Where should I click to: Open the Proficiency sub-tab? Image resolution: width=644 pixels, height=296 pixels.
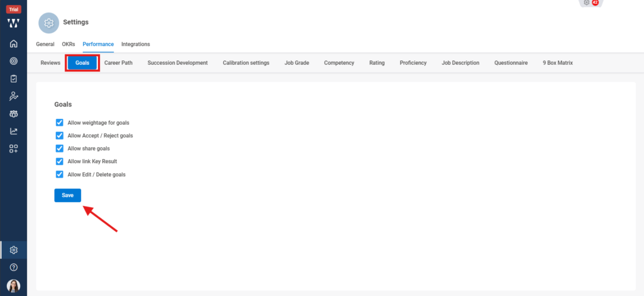(x=413, y=63)
